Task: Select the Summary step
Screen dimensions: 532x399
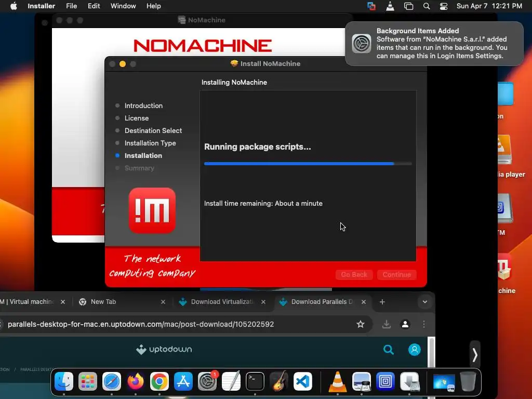Action: (x=139, y=168)
